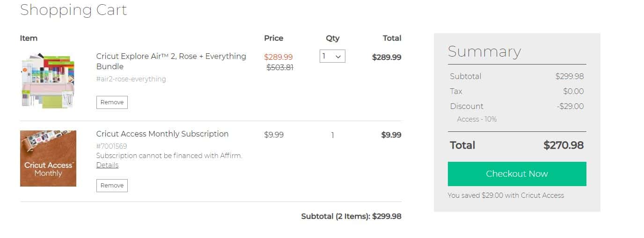
Task: Remove the Explore Air 2 bundle from cart
Action: pos(112,102)
